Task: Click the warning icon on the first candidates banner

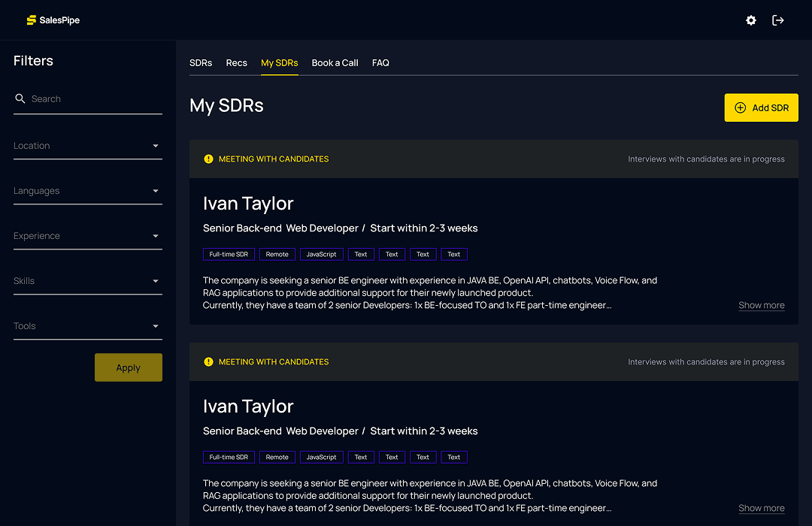Action: 208,159
